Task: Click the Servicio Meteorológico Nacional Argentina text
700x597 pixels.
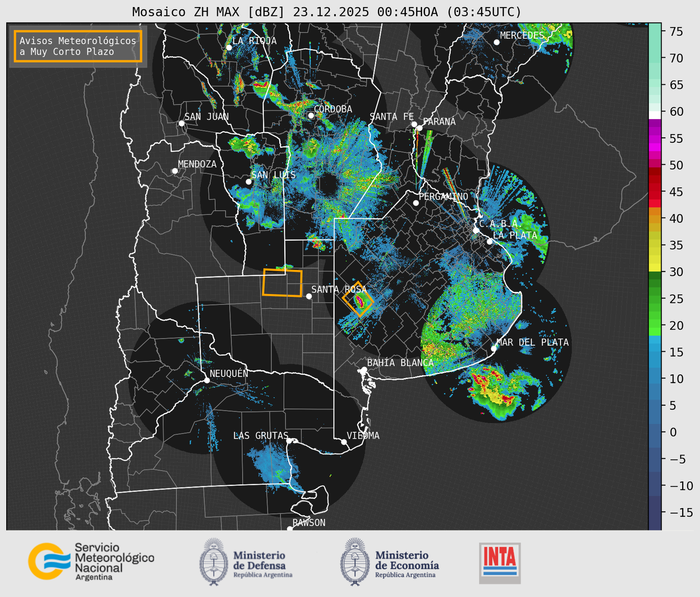Action: [x=114, y=561]
